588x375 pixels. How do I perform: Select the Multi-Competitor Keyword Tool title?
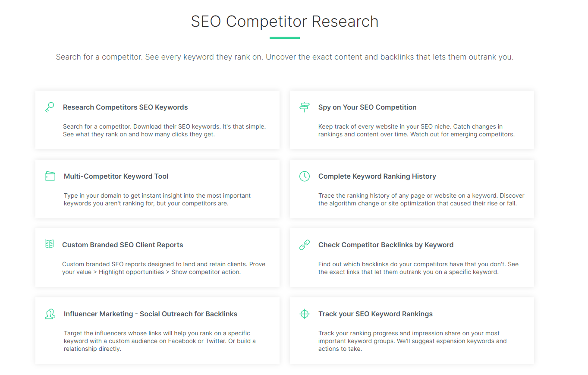pos(116,176)
